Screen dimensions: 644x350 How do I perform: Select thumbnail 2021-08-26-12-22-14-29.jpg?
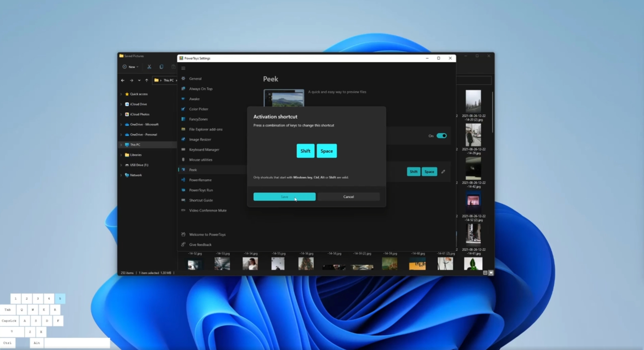click(x=473, y=135)
